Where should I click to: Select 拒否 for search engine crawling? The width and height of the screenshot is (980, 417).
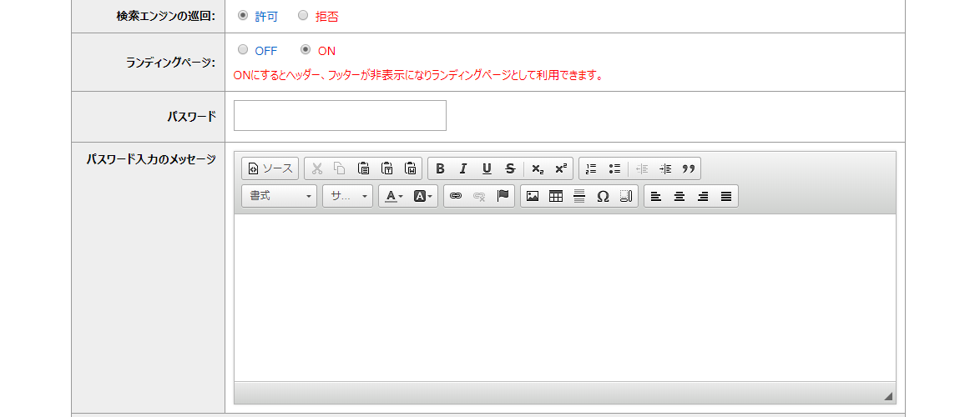coord(303,16)
